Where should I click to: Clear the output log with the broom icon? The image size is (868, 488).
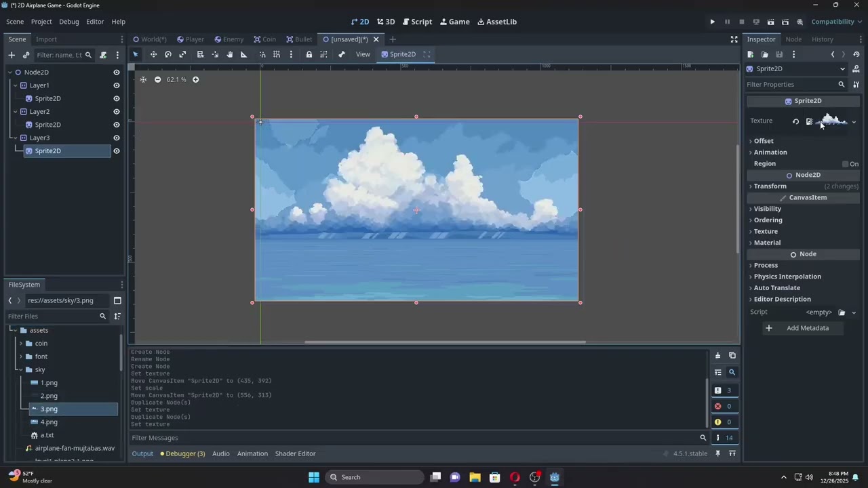point(717,355)
